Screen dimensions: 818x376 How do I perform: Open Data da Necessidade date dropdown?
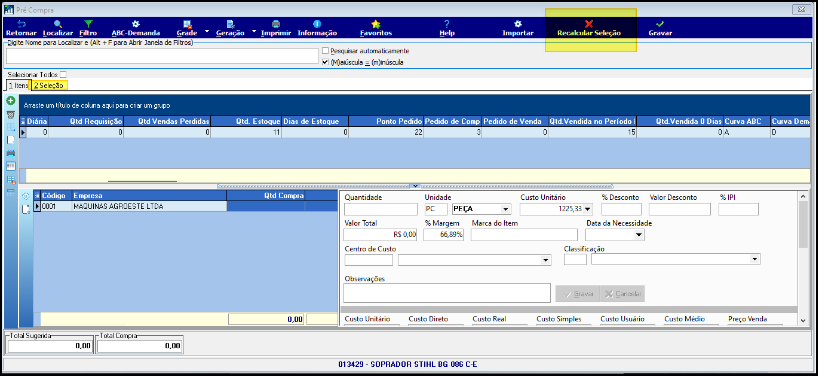tap(640, 235)
